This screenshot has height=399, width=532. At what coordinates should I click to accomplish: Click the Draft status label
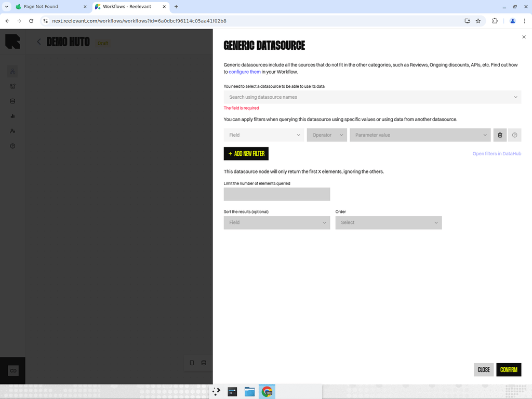click(103, 43)
